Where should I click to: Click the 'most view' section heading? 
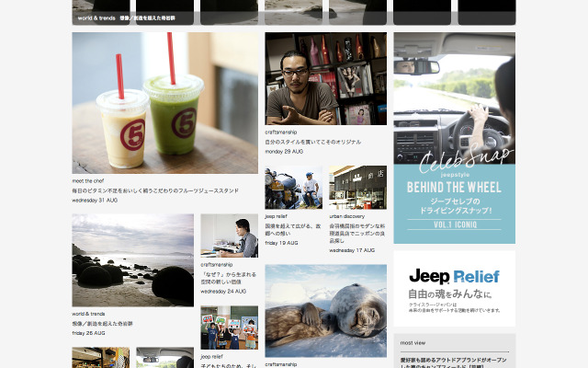point(413,343)
